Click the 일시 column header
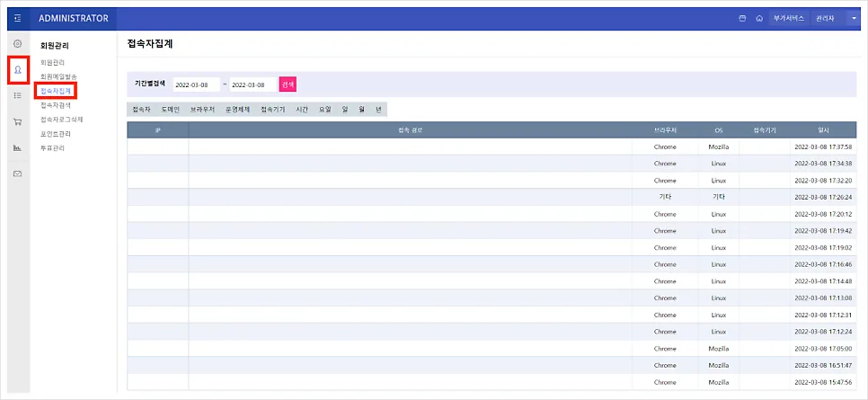868x400 pixels. [x=823, y=130]
